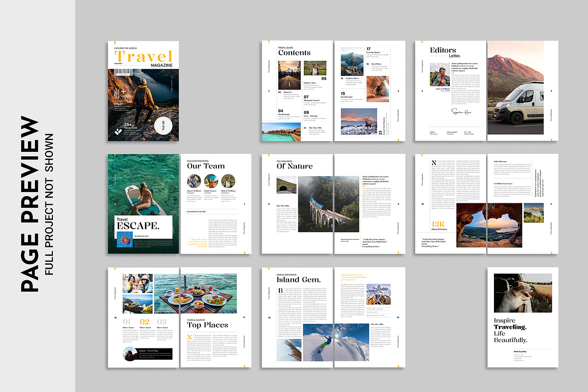Open the breakfast table by the sea photo
Screen dimensions: 588x392
[196, 294]
